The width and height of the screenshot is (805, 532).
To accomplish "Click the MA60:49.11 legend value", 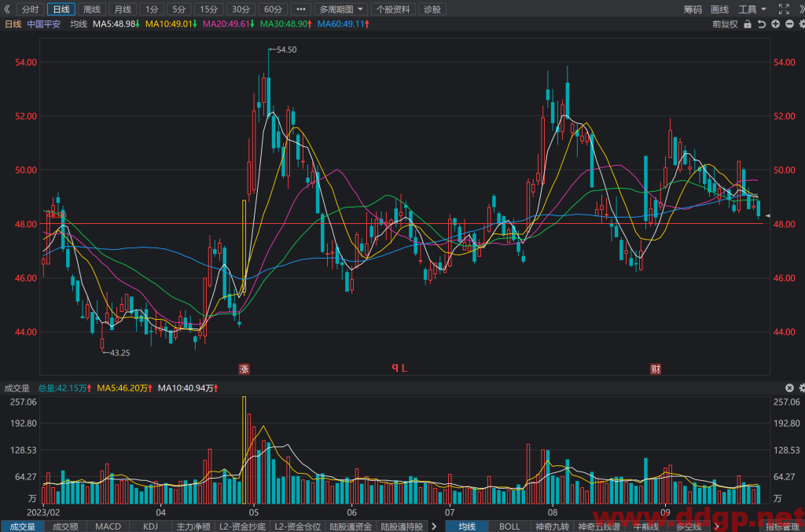I will click(344, 24).
